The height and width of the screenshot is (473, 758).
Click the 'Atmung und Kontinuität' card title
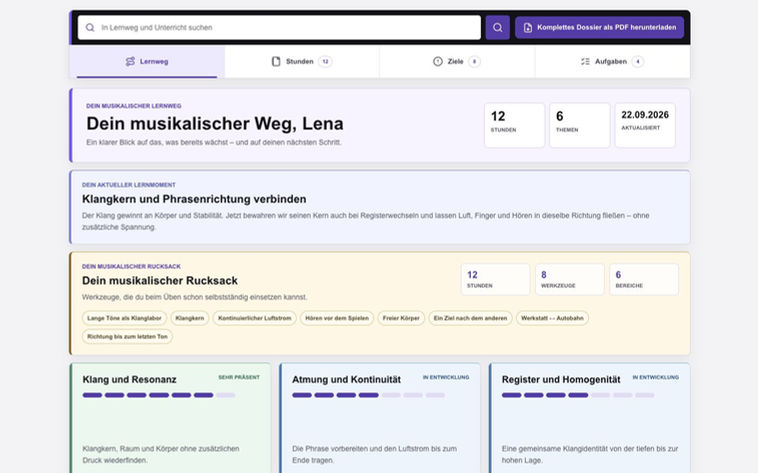[x=346, y=380]
